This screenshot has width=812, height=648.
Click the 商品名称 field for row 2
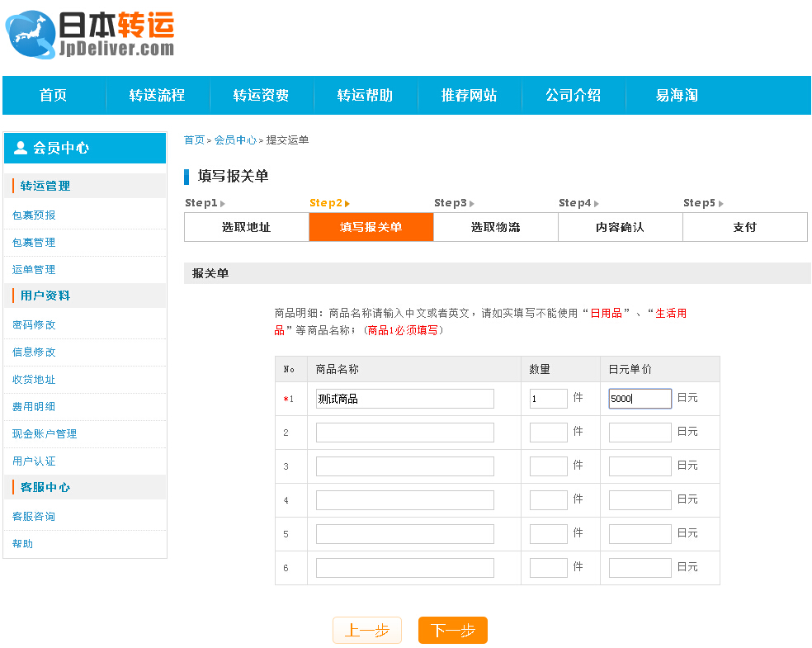point(404,432)
